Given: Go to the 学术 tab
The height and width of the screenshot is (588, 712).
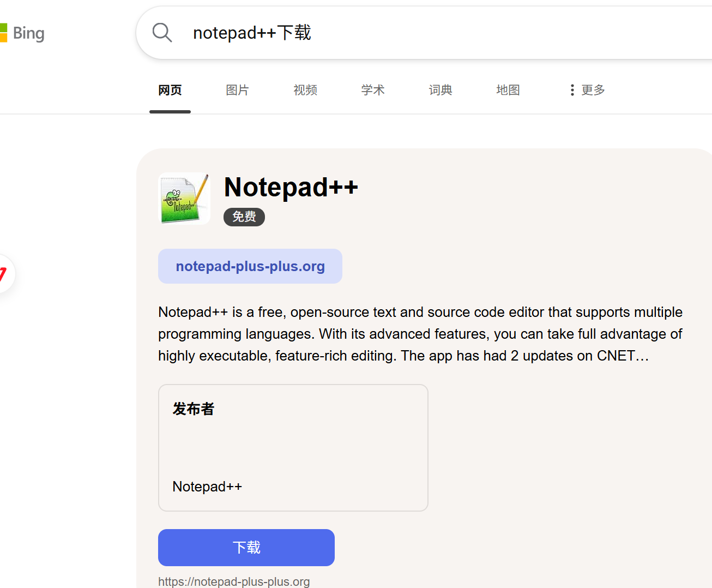Looking at the screenshot, I should tap(373, 90).
